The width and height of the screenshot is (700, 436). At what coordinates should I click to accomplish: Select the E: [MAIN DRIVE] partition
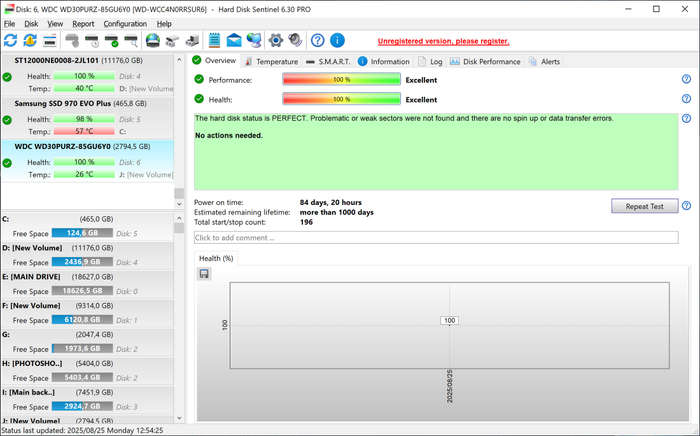point(87,284)
